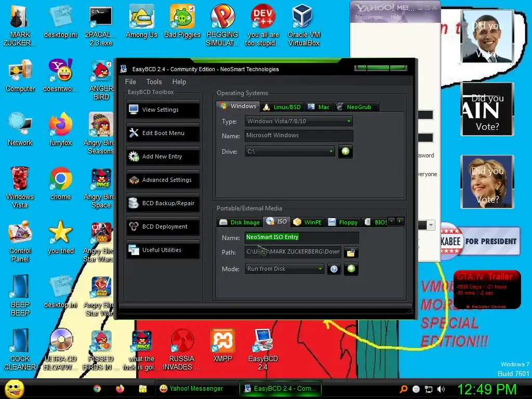
Task: Select the ISO media tab
Action: click(277, 221)
